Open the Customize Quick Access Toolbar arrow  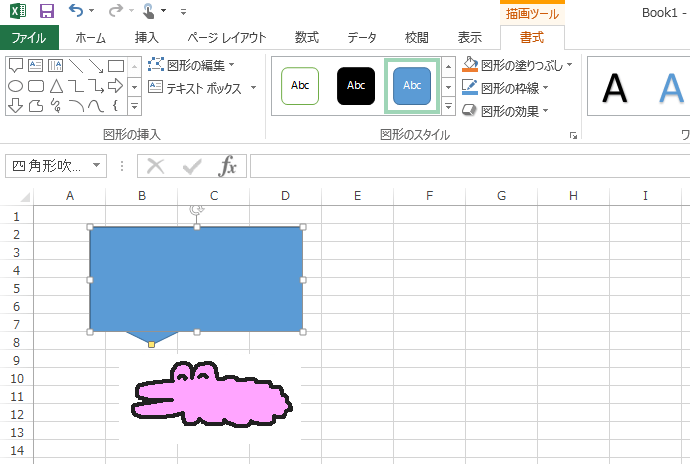[x=184, y=12]
